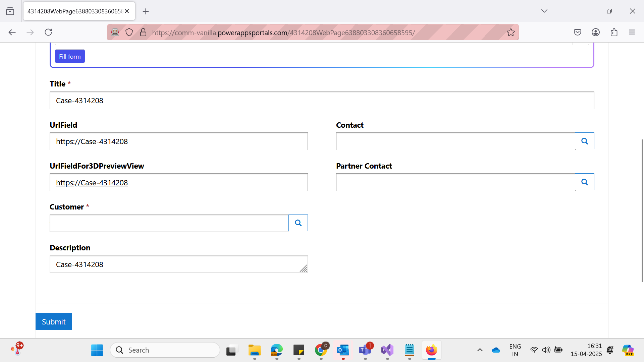Screen dimensions: 644x362
Task: Follow the UrlField https://Case-4314208 link
Action: (92, 141)
